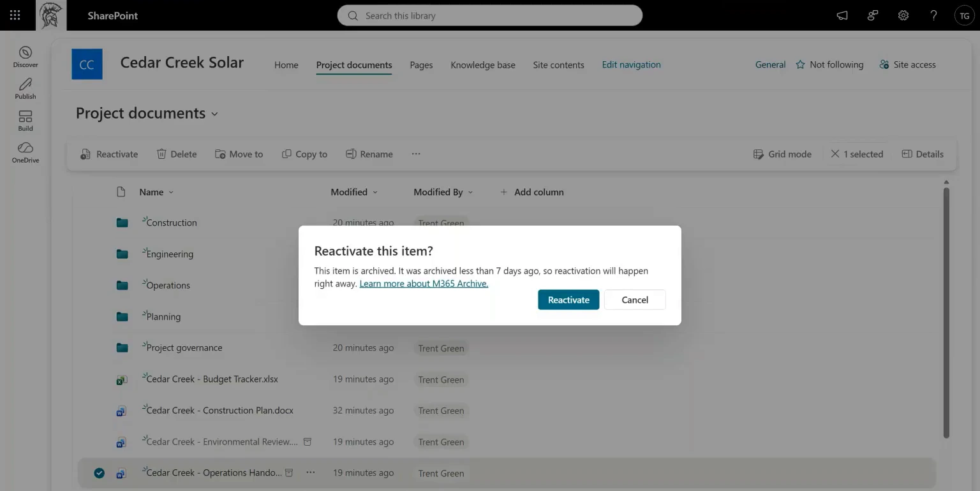The image size is (980, 491).
Task: Click Trent Green on the Budget Tracker row
Action: tap(441, 379)
